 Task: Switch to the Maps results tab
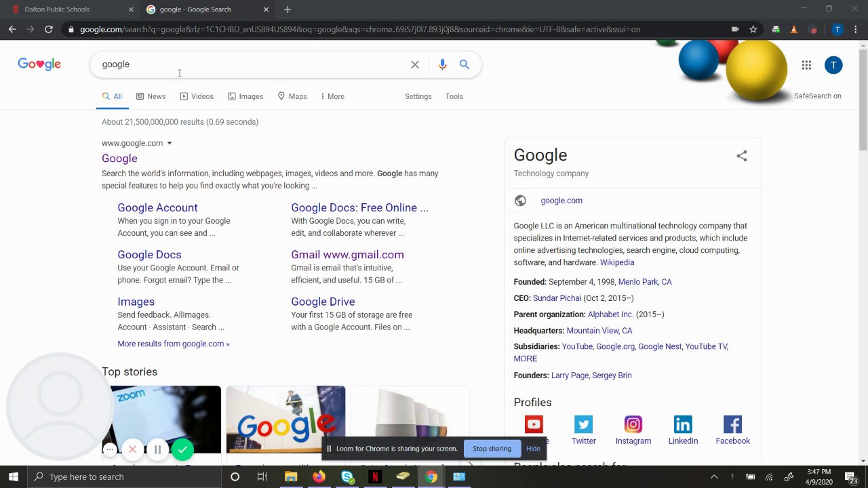click(292, 96)
